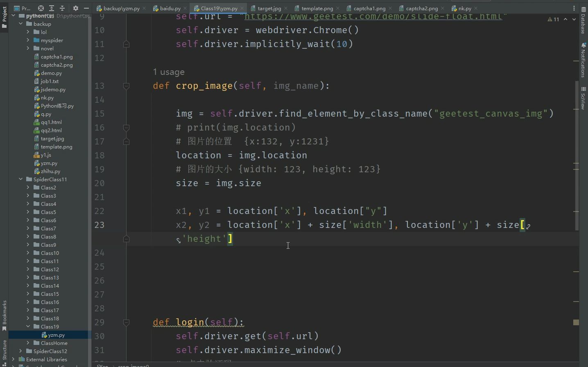Select qq1.html in project tree
Viewport: 588px width, 367px height.
pyautogui.click(x=51, y=122)
